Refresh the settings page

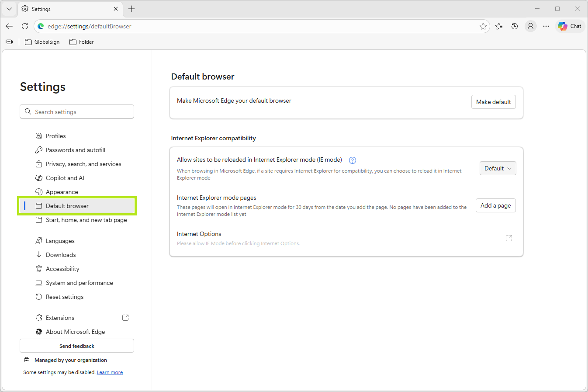point(25,26)
